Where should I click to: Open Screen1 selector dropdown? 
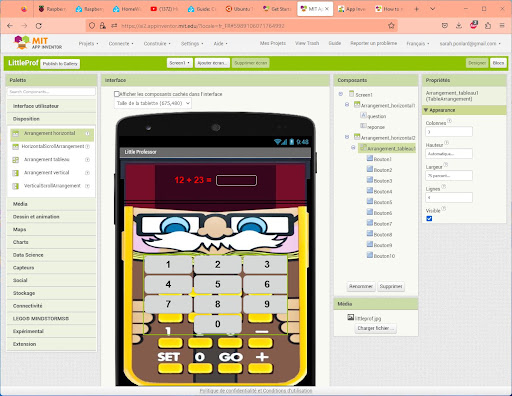coord(180,63)
